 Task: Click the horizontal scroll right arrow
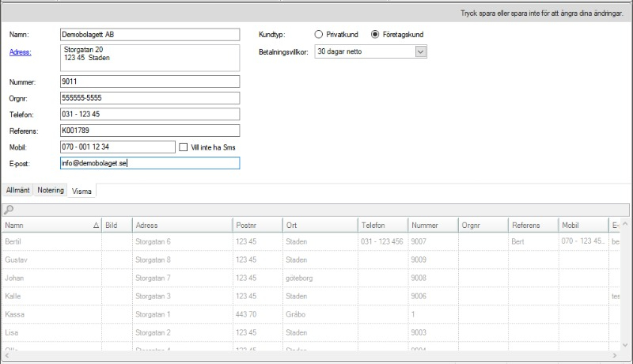pyautogui.click(x=615, y=355)
